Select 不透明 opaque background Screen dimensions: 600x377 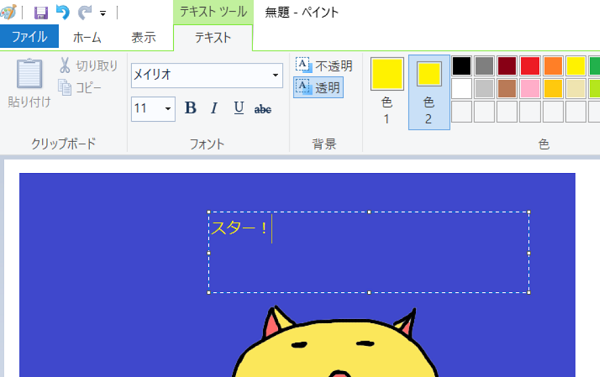pos(324,65)
